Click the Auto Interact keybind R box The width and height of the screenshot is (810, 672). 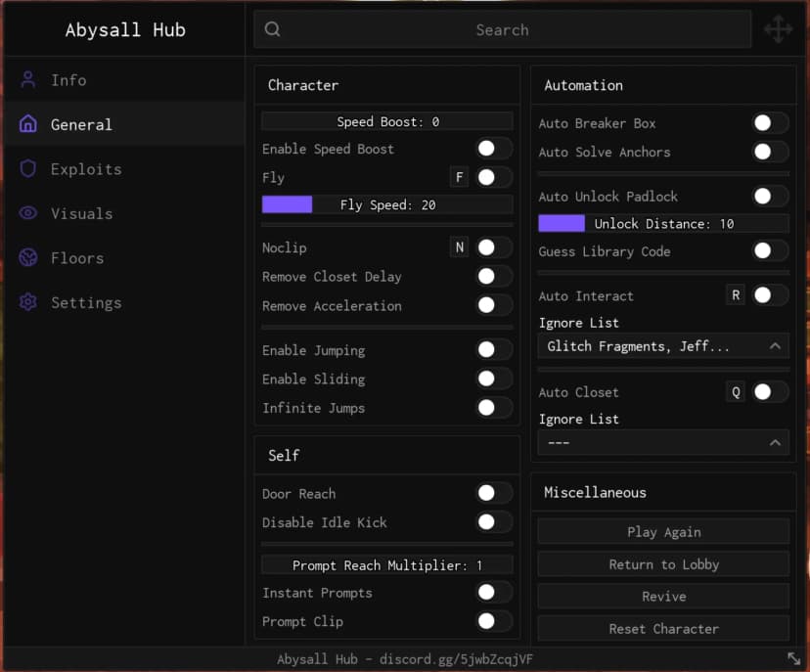[736, 295]
